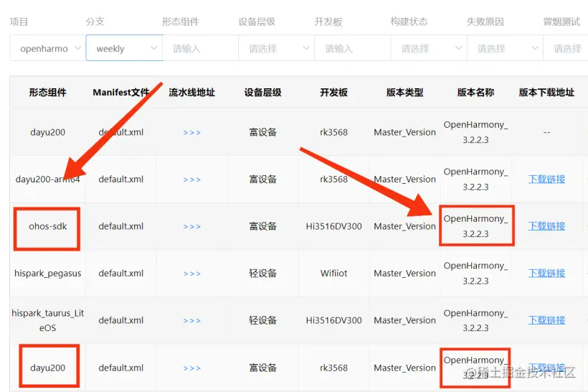Open pipeline link in ohos-sdk row

pos(192,226)
